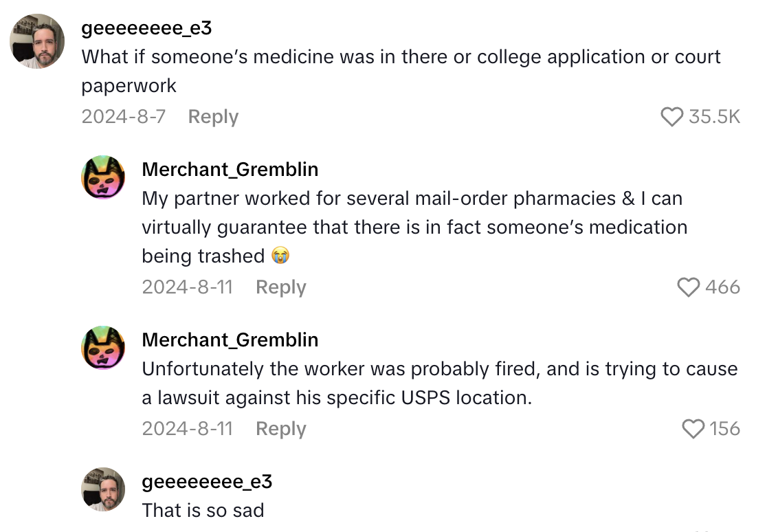This screenshot has width=767, height=532.
Task: Open Merchant_Gremblin's username above the USPS reply
Action: click(230, 340)
